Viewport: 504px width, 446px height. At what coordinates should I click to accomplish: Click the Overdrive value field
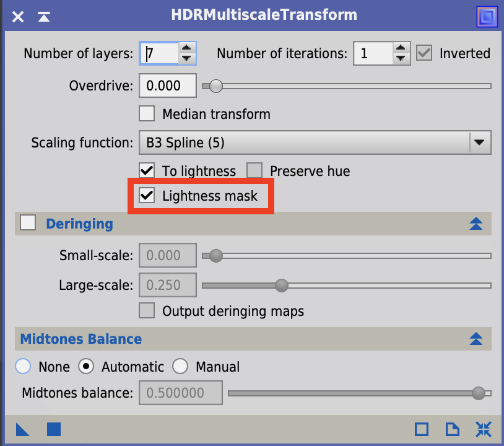tap(168, 85)
